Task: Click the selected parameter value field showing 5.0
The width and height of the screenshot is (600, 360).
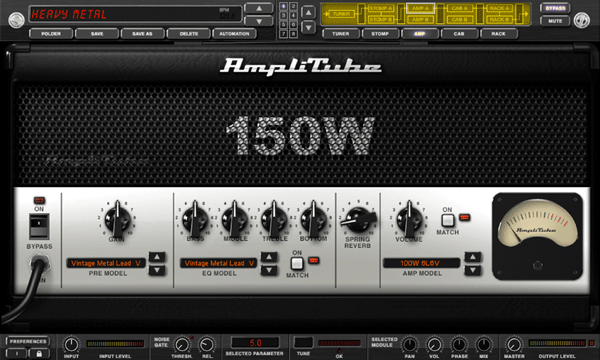Action: (255, 343)
